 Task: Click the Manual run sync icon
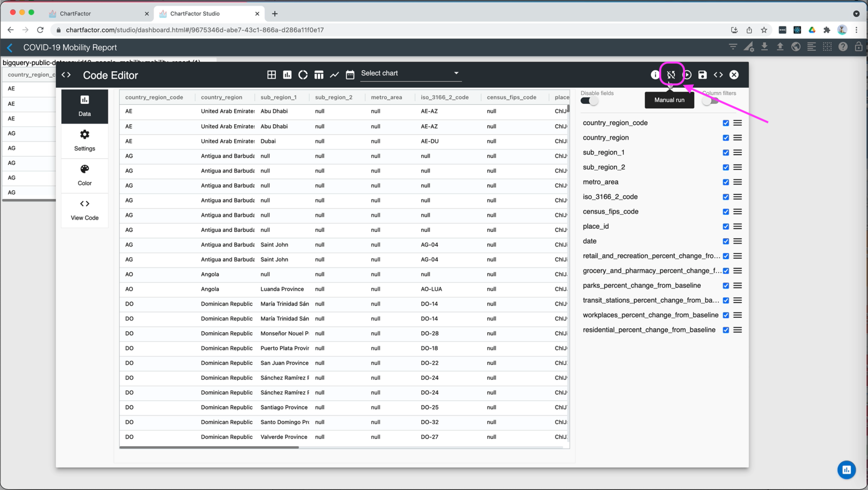671,74
